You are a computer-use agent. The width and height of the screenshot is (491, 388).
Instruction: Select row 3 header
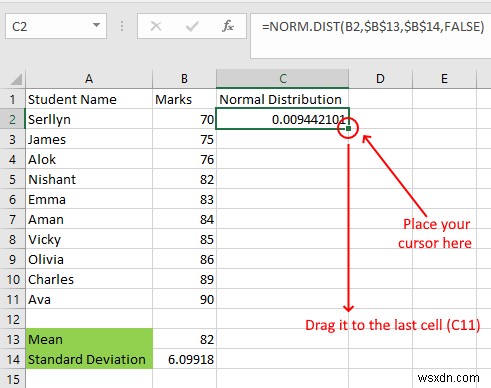click(x=13, y=139)
